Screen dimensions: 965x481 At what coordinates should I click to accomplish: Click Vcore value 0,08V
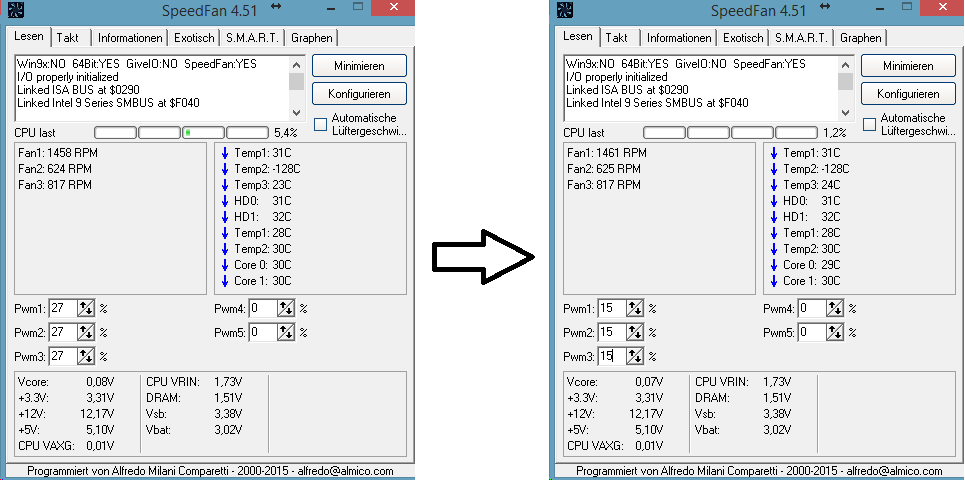point(101,382)
